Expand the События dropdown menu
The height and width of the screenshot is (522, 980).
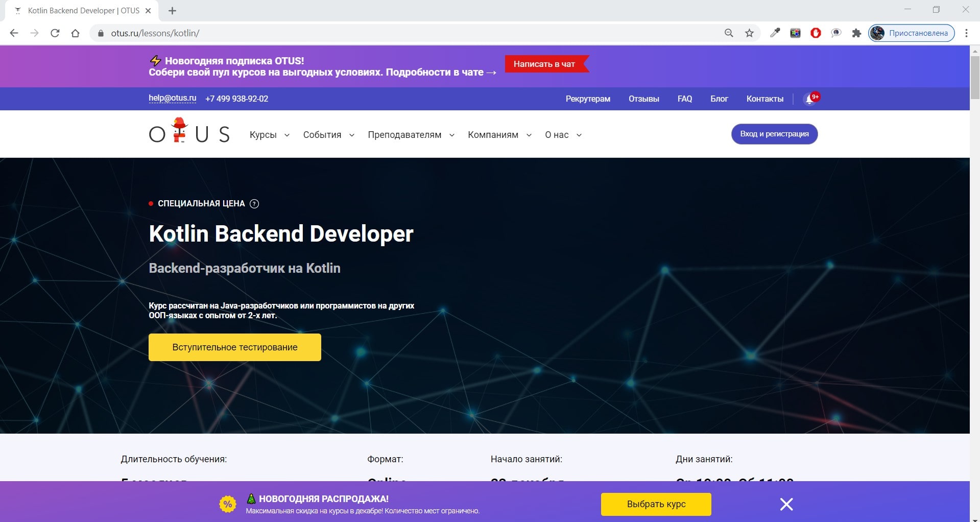pyautogui.click(x=328, y=135)
